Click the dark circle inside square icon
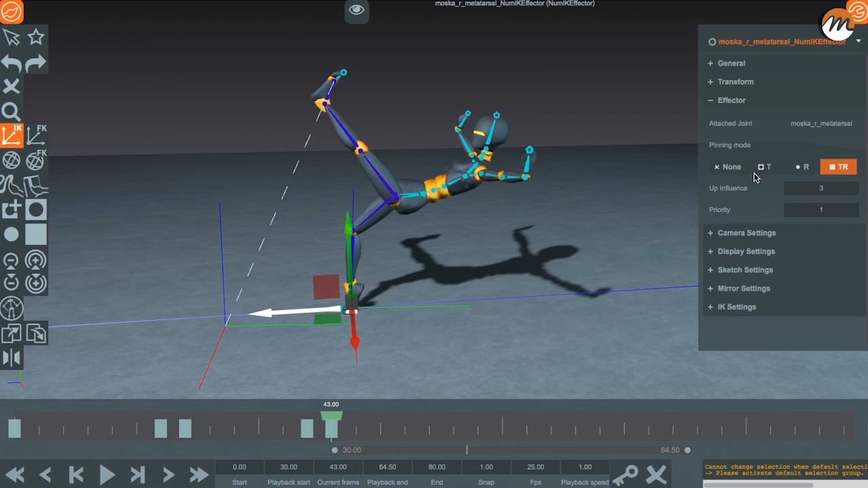This screenshot has width=868, height=488. point(36,209)
